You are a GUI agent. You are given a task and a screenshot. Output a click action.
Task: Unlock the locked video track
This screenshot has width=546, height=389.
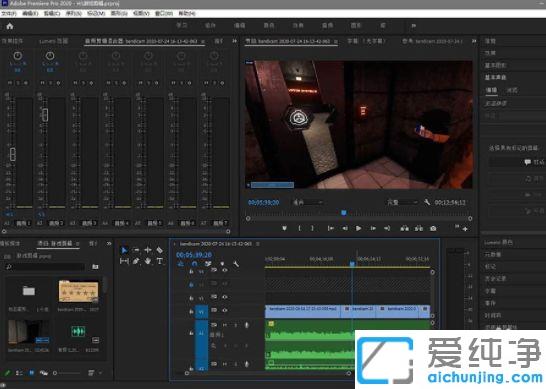tap(191, 284)
